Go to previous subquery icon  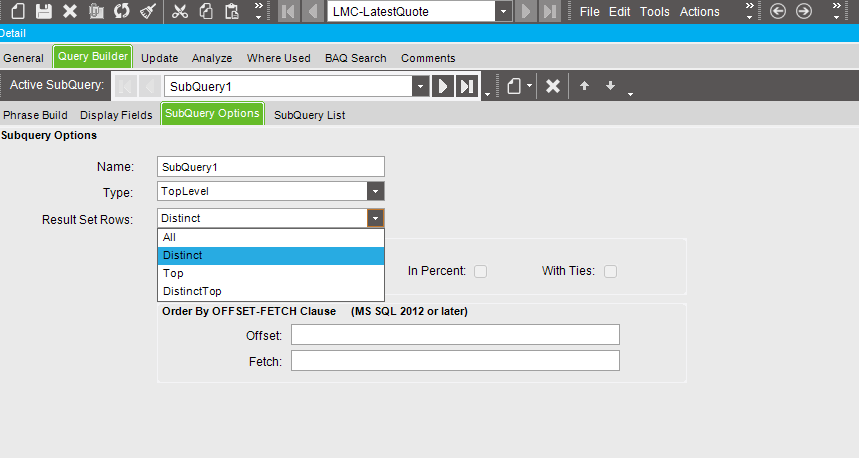[x=149, y=86]
